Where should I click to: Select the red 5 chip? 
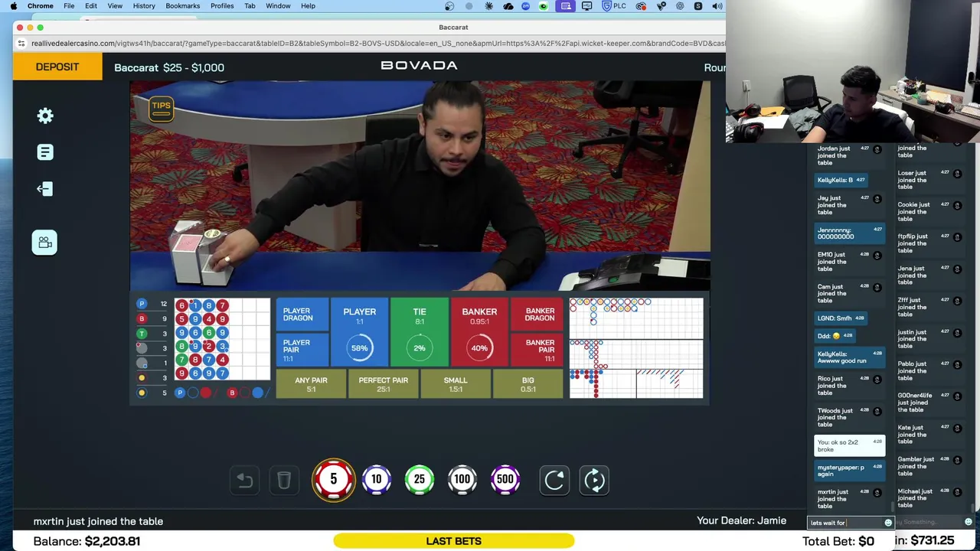333,480
